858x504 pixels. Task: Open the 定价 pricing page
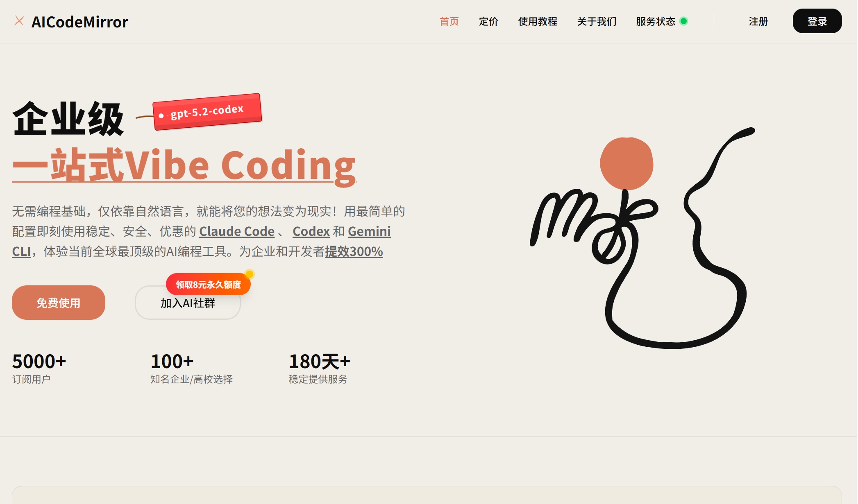488,21
